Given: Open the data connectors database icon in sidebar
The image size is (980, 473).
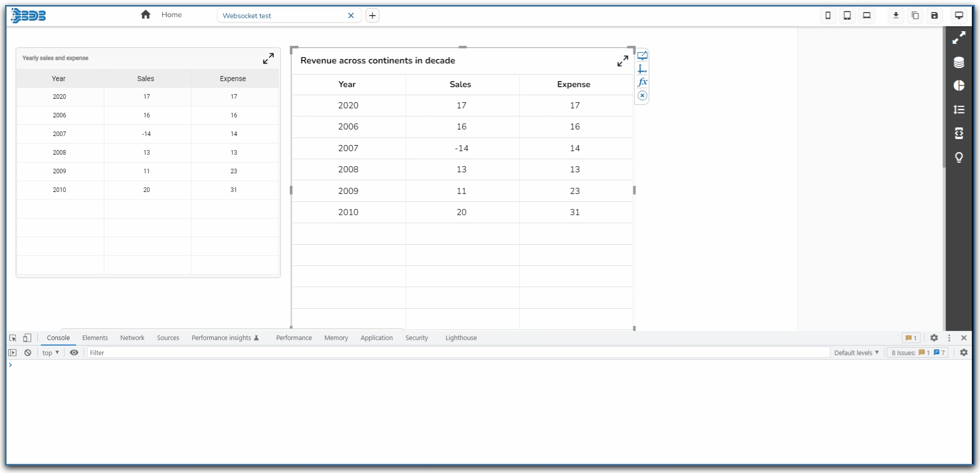Looking at the screenshot, I should [959, 62].
